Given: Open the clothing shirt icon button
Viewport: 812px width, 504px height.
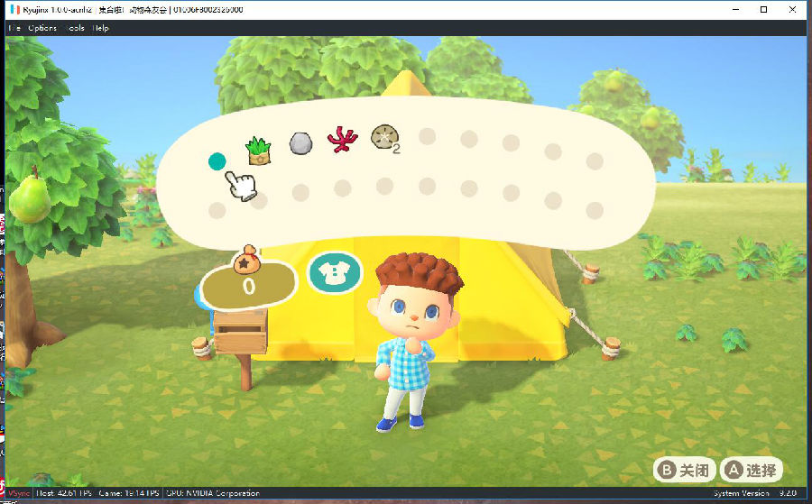Looking at the screenshot, I should [x=335, y=272].
